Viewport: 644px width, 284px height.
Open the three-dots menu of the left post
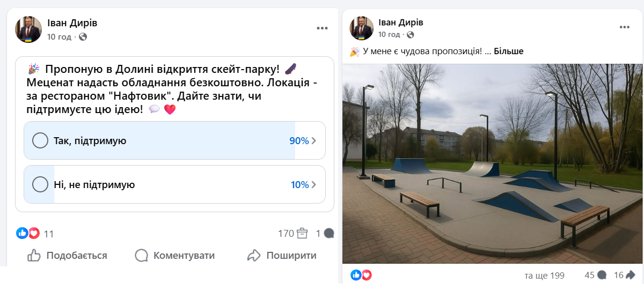click(x=321, y=28)
